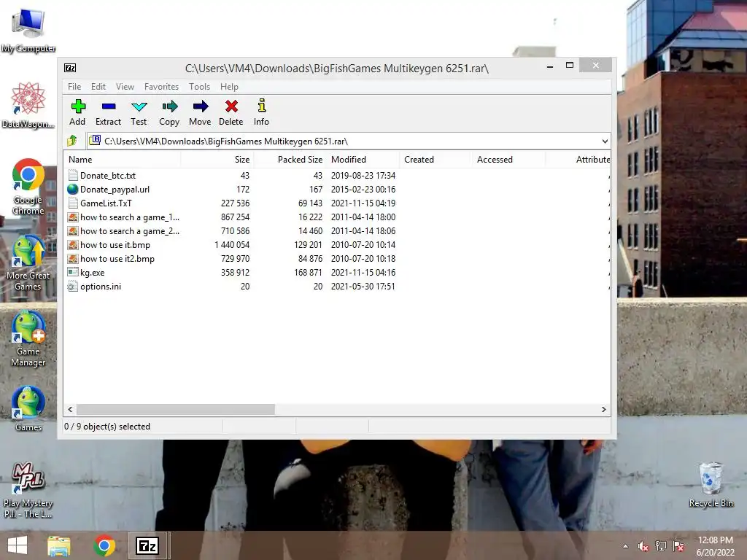Open Games desktop shortcut
747x560 pixels.
[x=28, y=408]
